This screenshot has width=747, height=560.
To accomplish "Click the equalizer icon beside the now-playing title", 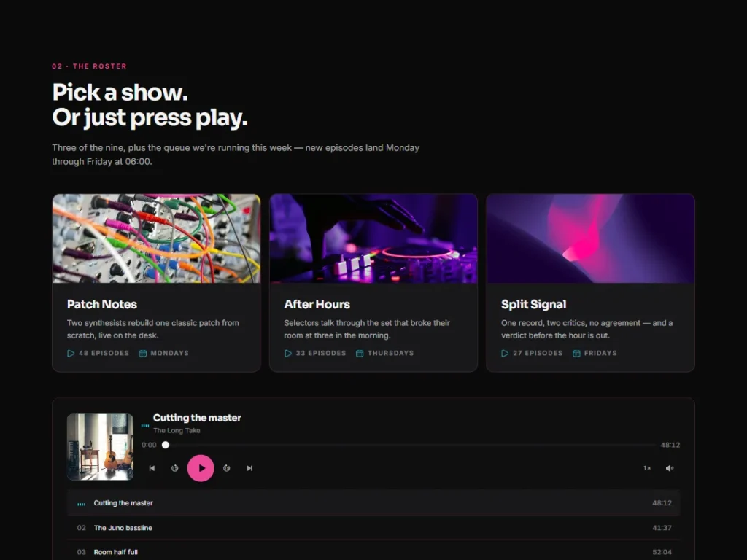I will pos(145,426).
